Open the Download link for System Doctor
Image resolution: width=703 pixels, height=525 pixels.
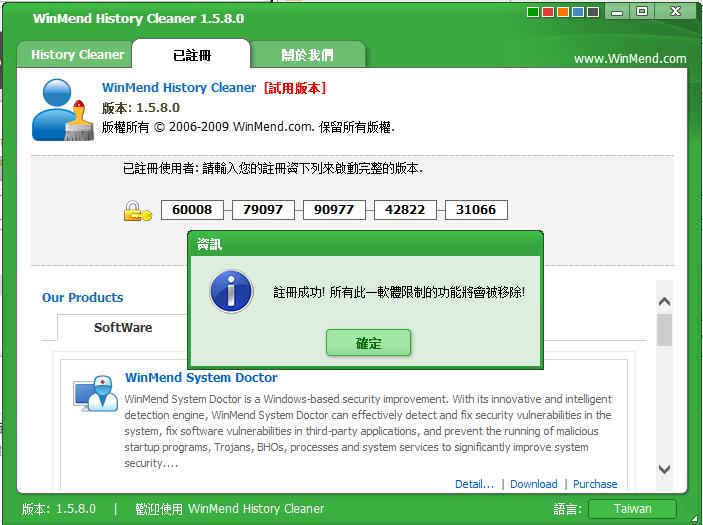click(533, 484)
